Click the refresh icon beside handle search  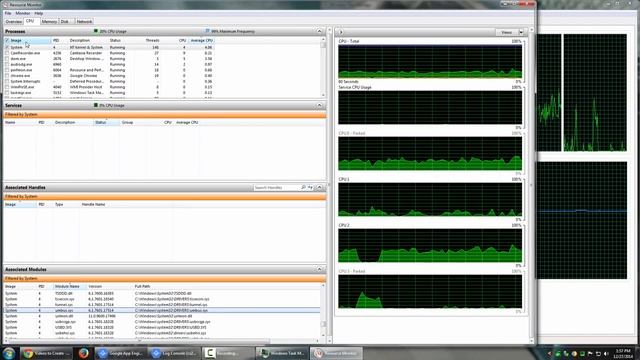coord(310,187)
